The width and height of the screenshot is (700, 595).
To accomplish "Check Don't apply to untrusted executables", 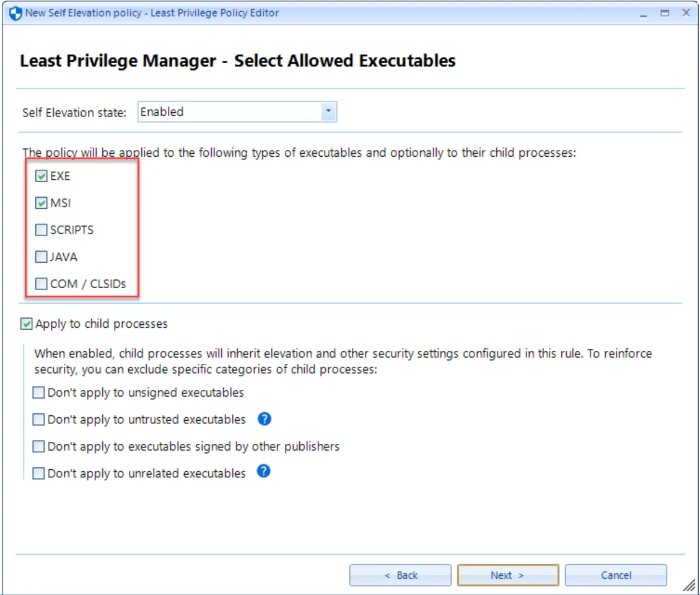I will tap(38, 420).
